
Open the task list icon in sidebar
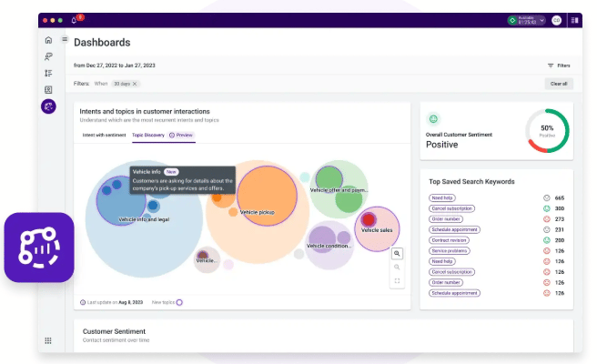click(x=48, y=73)
